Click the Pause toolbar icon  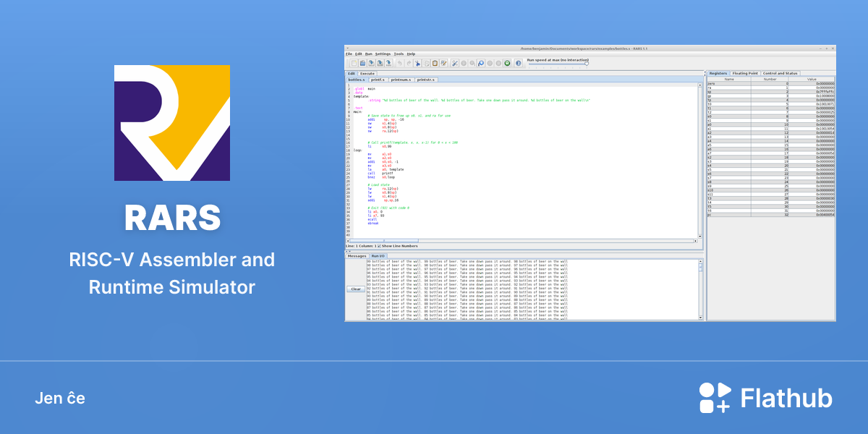pos(490,63)
